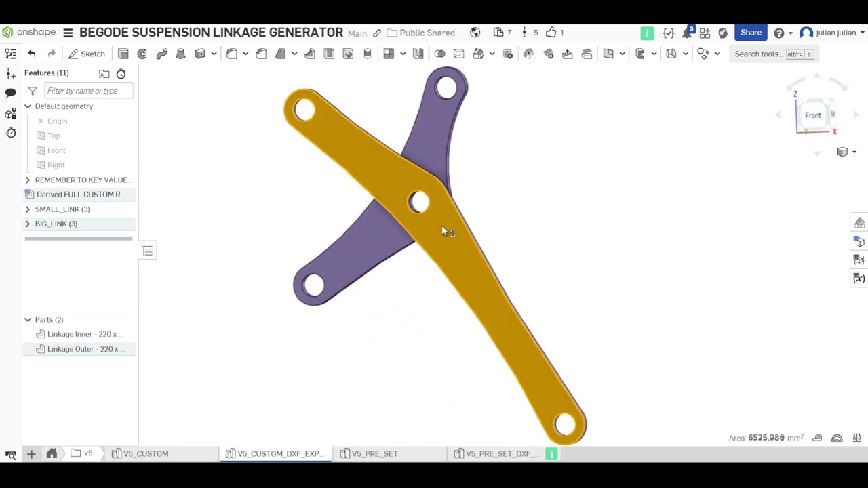
Task: Select the Loft tool
Action: pos(180,54)
